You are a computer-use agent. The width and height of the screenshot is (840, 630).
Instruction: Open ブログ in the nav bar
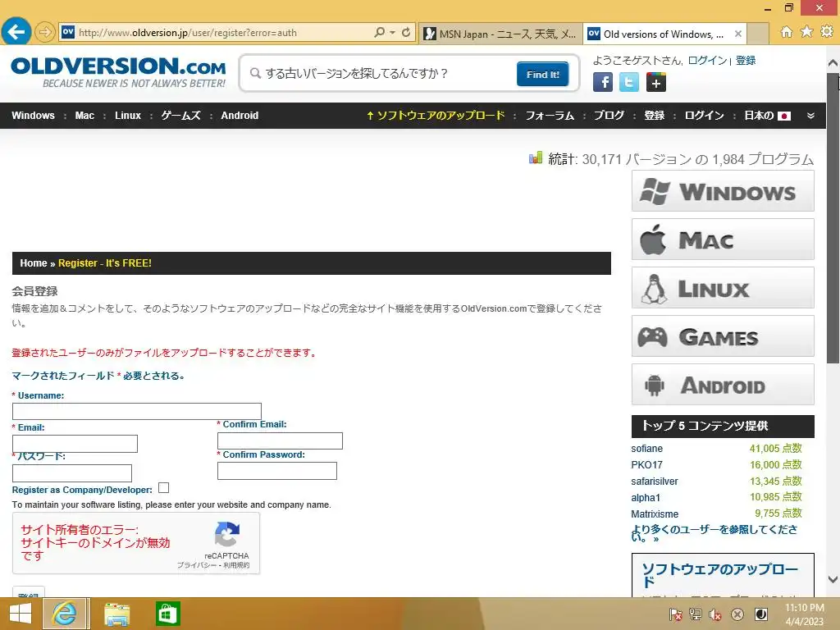click(x=609, y=115)
